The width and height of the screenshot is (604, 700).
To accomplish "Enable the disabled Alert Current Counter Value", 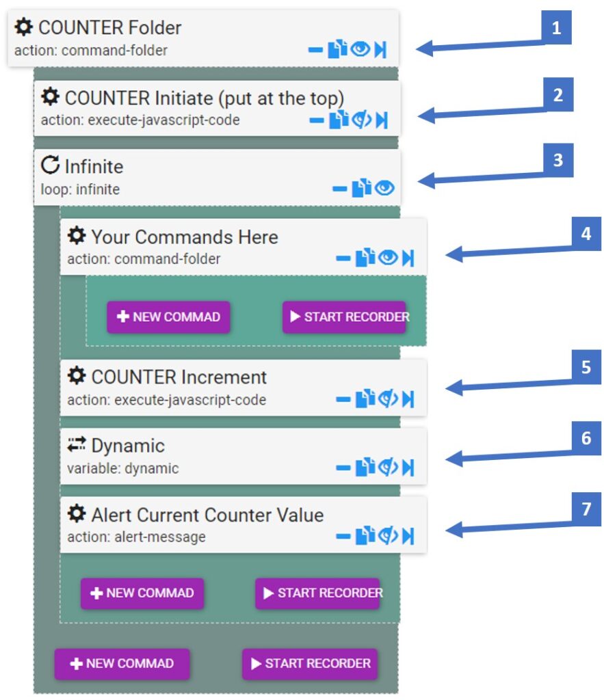I will (388, 536).
